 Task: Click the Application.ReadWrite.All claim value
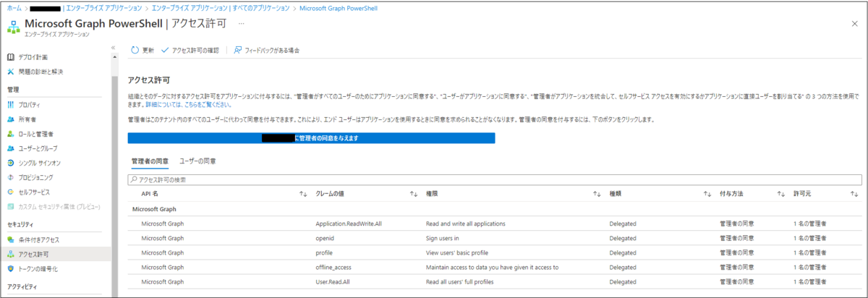coord(349,223)
